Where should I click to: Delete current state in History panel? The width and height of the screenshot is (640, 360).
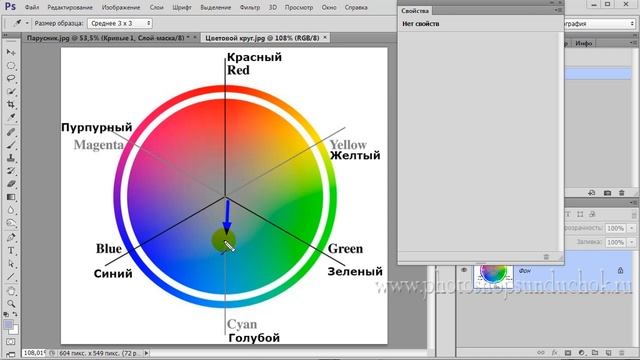[x=622, y=193]
